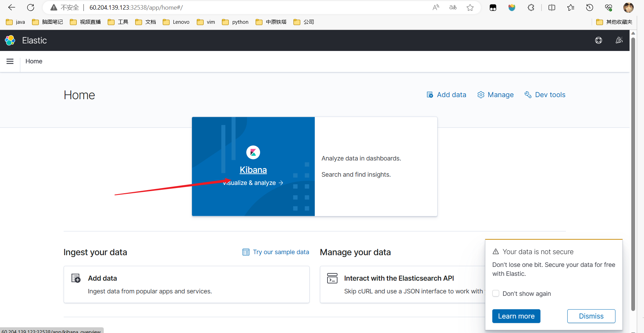The width and height of the screenshot is (644, 333).
Task: Click the read aloud icon in address bar
Action: point(436,7)
